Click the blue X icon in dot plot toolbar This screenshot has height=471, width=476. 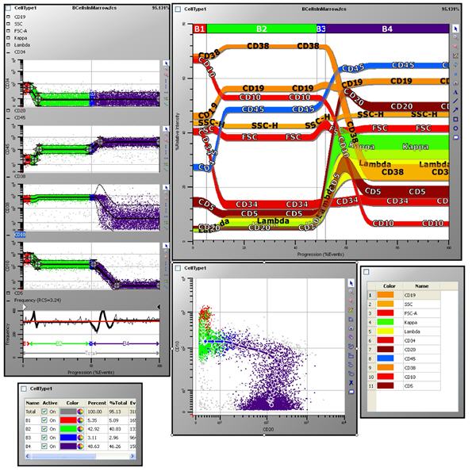(351, 383)
